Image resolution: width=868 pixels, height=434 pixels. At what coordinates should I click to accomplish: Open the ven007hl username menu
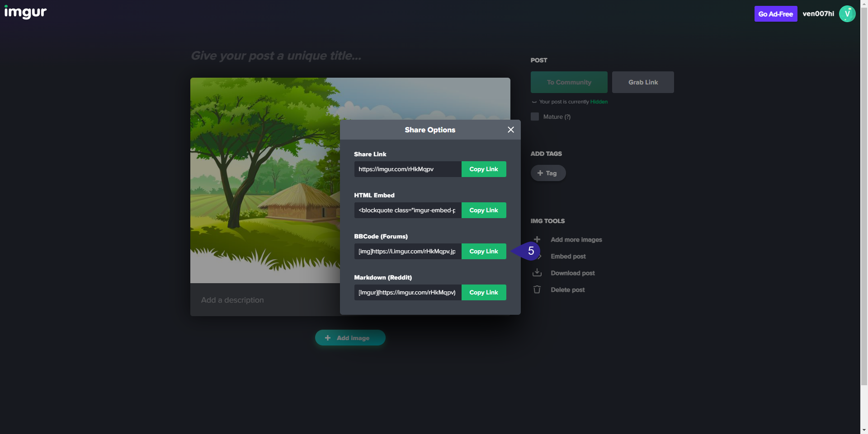(818, 14)
